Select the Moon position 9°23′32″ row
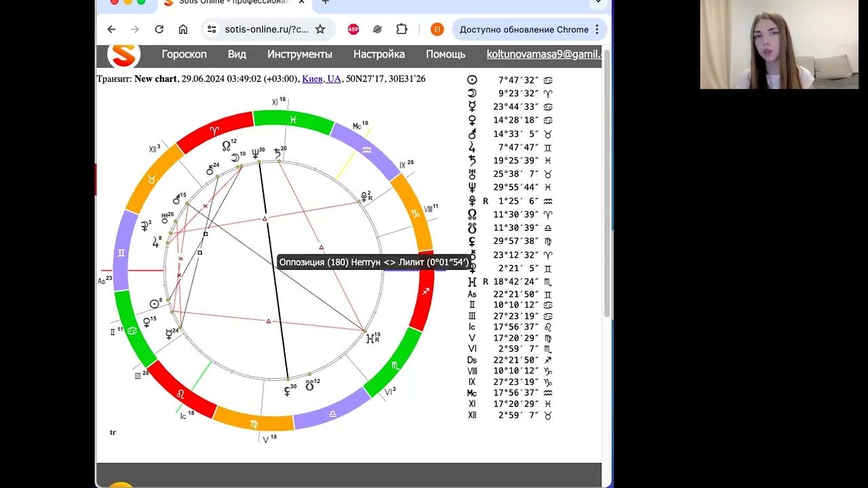Viewport: 868px width, 488px height. 510,94
